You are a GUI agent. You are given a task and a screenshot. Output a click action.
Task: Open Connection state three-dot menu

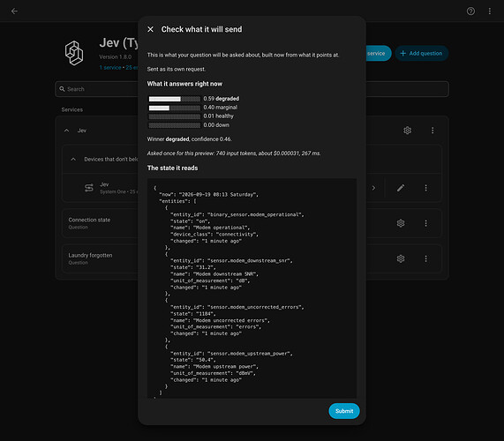click(426, 223)
